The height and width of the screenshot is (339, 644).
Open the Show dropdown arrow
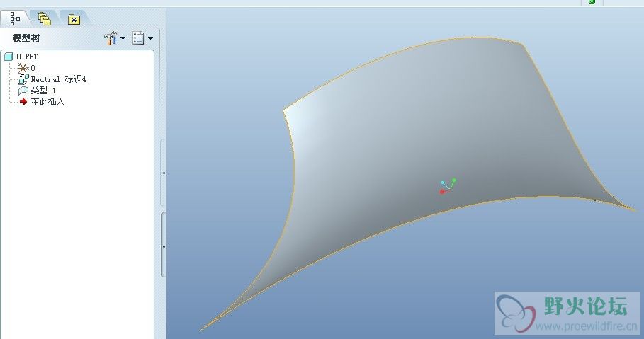150,38
